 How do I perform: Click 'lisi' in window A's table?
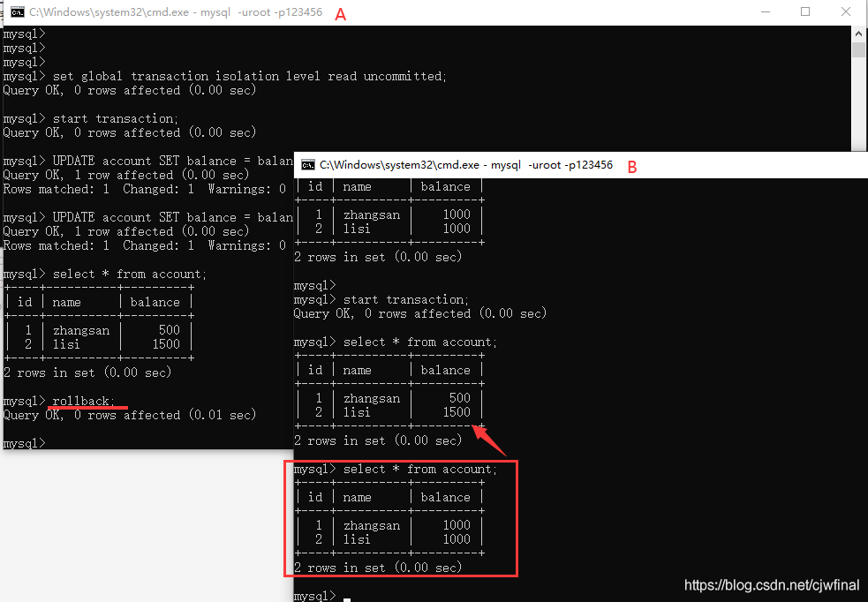(66, 344)
